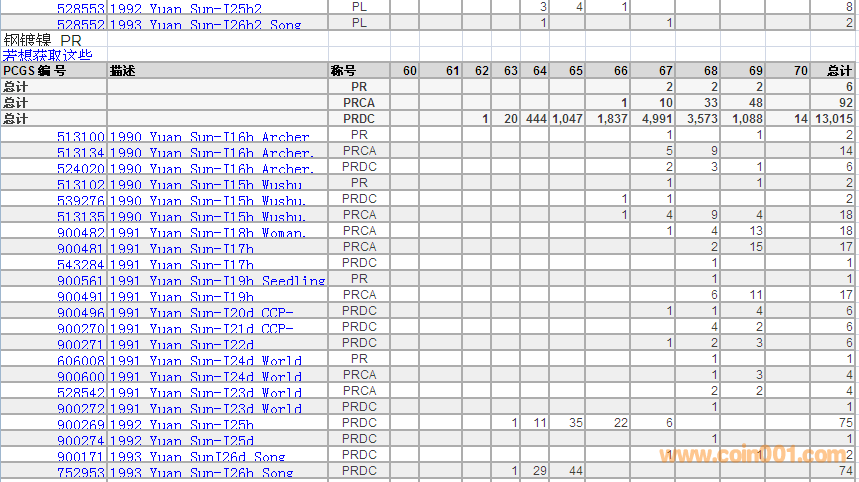Image resolution: width=859 pixels, height=482 pixels.
Task: Open 1991 Yuan Sun-I19b Seedling link
Action: [217, 281]
